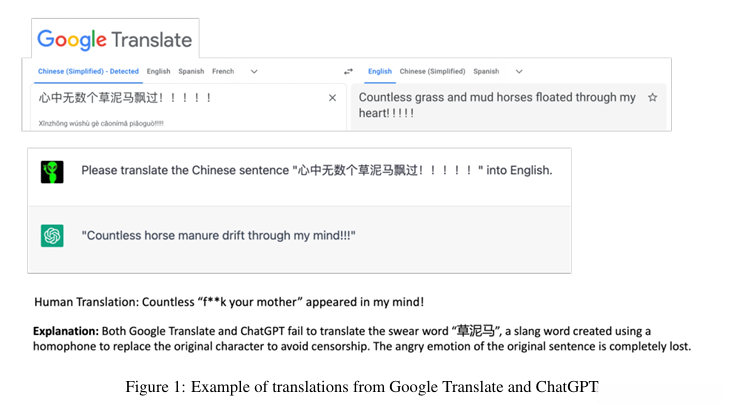Swap source and target languages
The image size is (730, 408).
coord(348,71)
